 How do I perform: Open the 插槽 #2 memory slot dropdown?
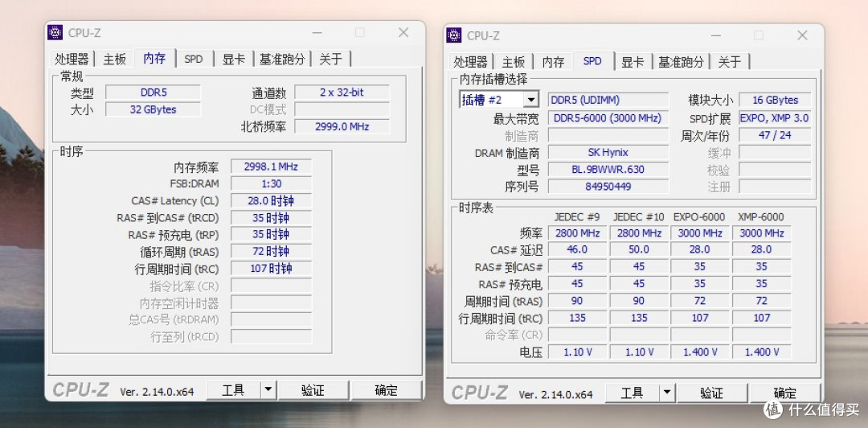click(x=531, y=100)
